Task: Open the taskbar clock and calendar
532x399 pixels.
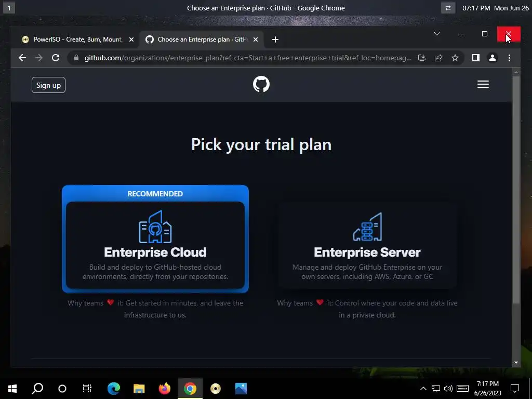Action: pos(487,389)
